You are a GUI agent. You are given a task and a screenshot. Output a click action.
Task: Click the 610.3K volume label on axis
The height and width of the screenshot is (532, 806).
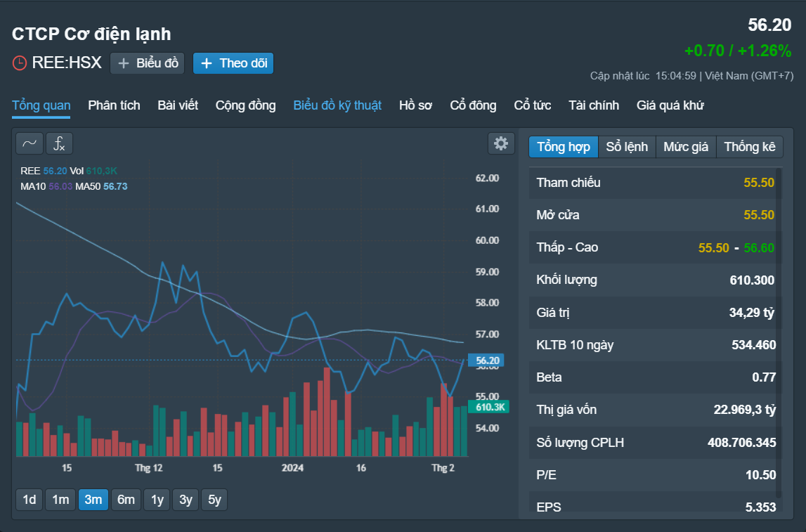pyautogui.click(x=489, y=407)
